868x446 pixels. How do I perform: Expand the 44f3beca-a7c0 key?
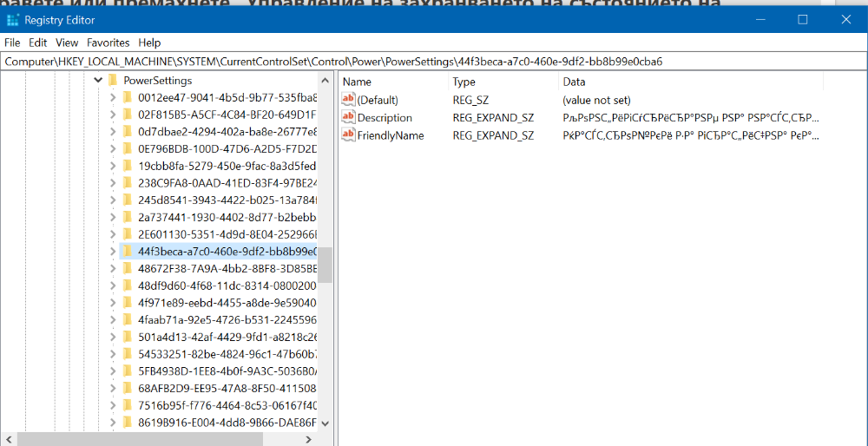(113, 252)
